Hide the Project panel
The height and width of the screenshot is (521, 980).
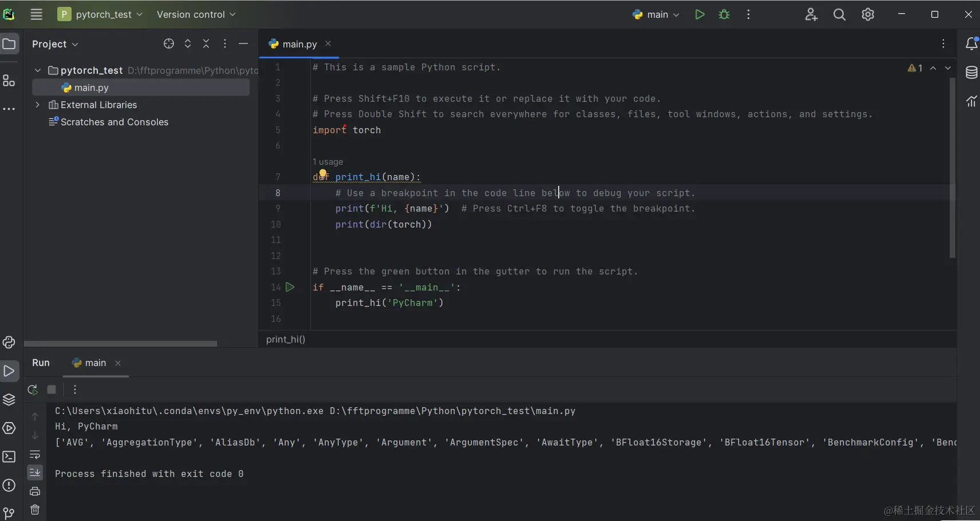[x=243, y=43]
